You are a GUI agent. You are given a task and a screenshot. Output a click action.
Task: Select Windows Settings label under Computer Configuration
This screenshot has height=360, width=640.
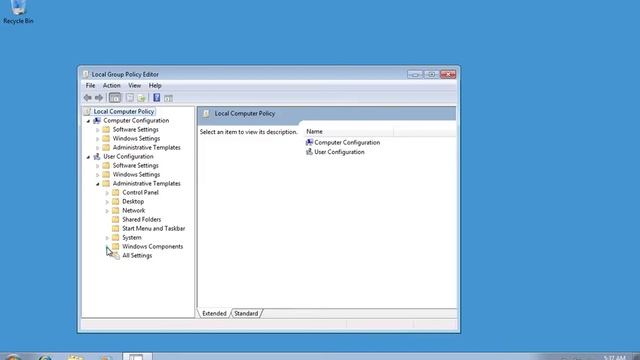point(136,139)
